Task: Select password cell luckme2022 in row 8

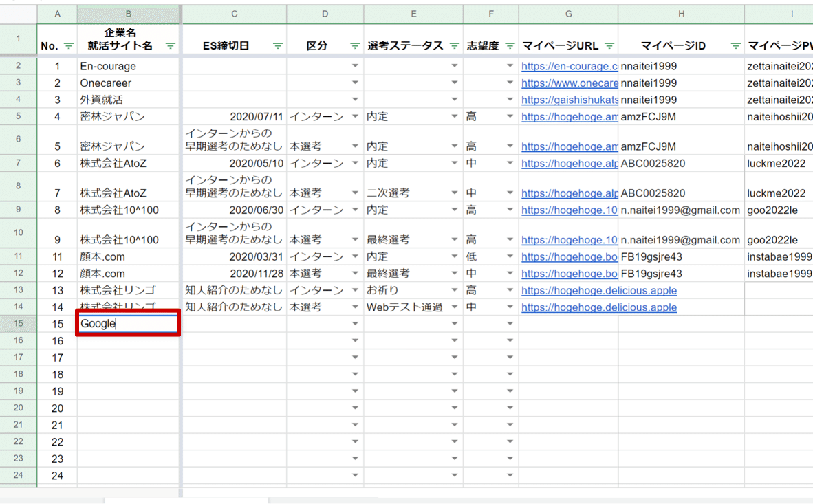Action: click(779, 186)
